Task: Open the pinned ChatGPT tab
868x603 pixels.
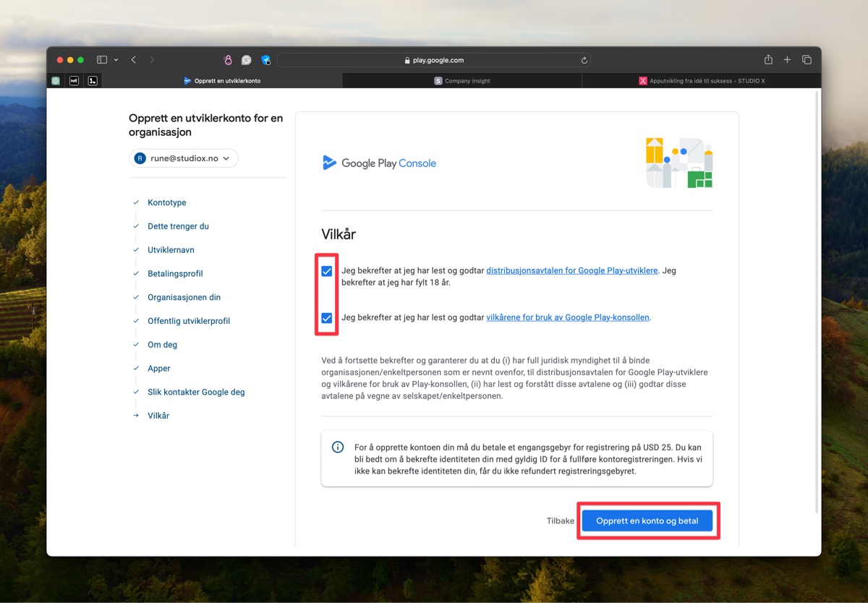Action: point(56,81)
